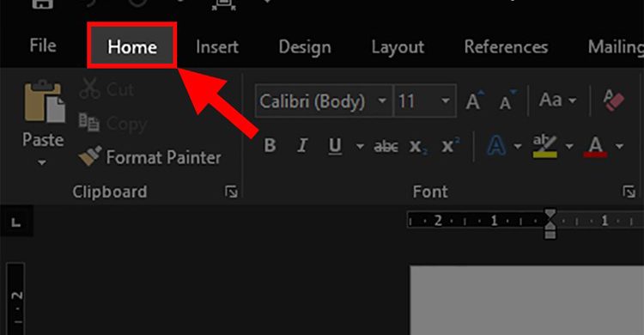The height and width of the screenshot is (335, 644).
Task: Apply strikethrough with the abc icon
Action: (x=386, y=146)
